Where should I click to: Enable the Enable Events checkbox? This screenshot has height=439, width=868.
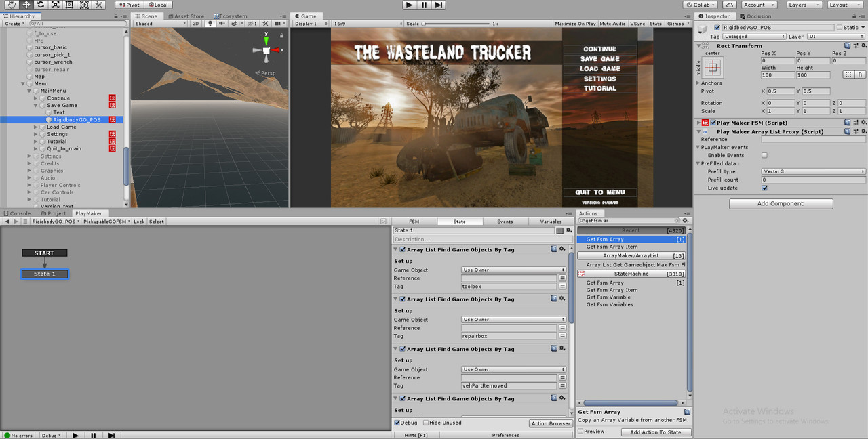pyautogui.click(x=764, y=156)
